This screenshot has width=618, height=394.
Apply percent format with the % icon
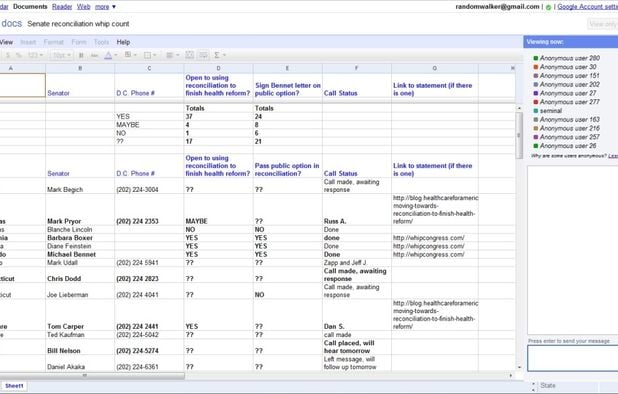pos(18,55)
